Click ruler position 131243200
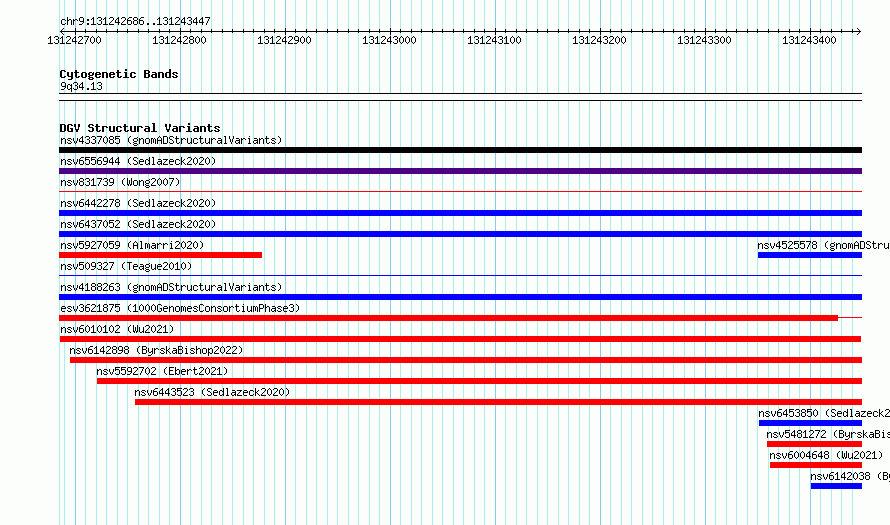The width and height of the screenshot is (890, 525). (599, 40)
